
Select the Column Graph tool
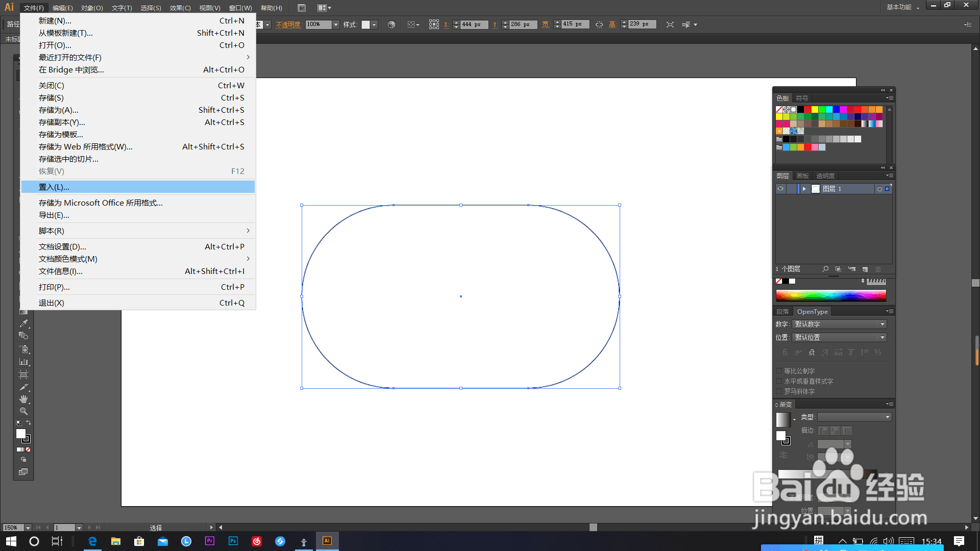point(23,362)
